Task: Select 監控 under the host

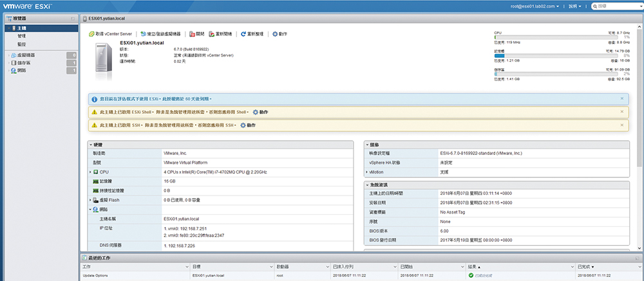Action: (x=21, y=44)
